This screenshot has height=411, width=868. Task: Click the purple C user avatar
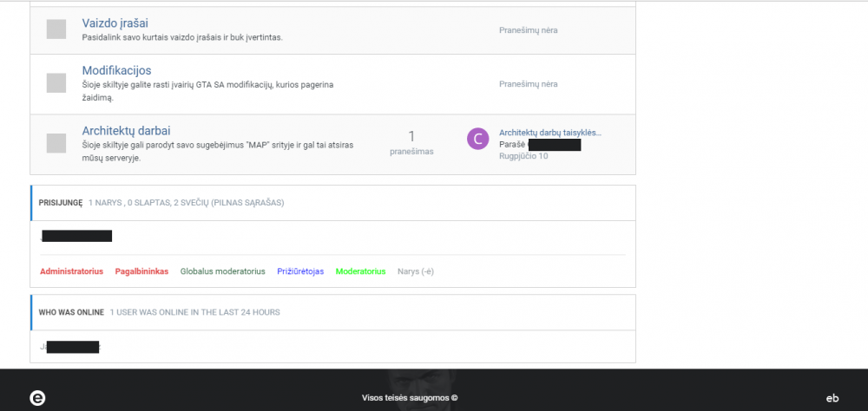click(477, 139)
